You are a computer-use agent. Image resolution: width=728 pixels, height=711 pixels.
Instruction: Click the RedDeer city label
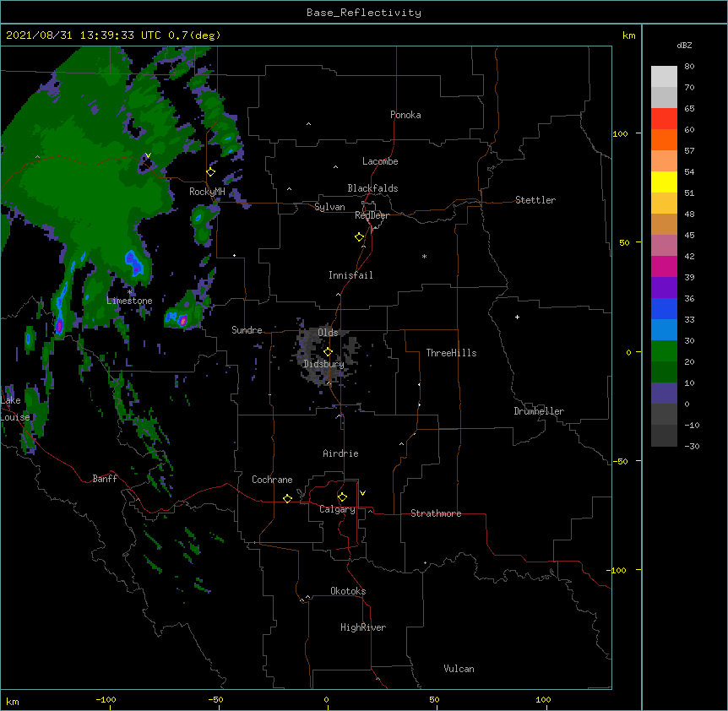coord(372,215)
